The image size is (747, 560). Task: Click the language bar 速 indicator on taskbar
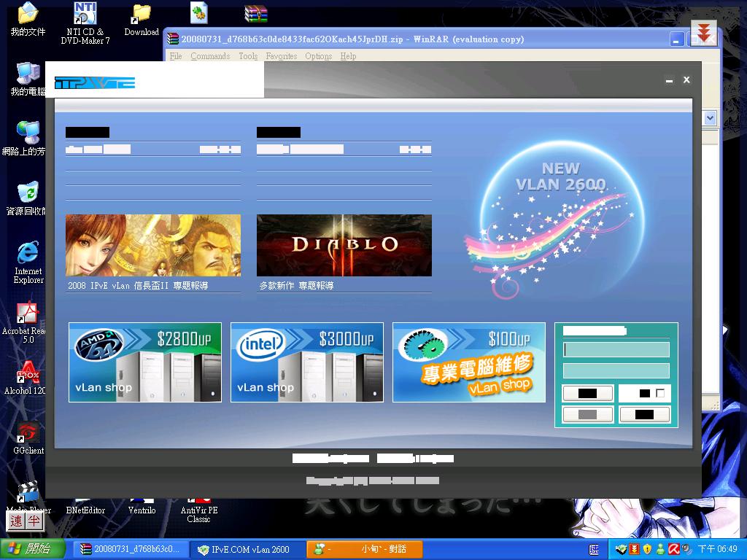(x=594, y=550)
